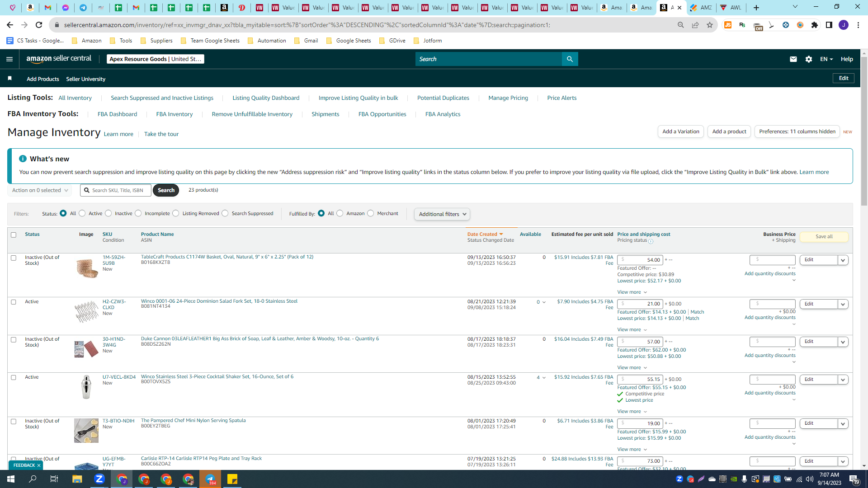Tick the select-all checkbox in table header
The width and height of the screenshot is (868, 488).
pos(14,235)
